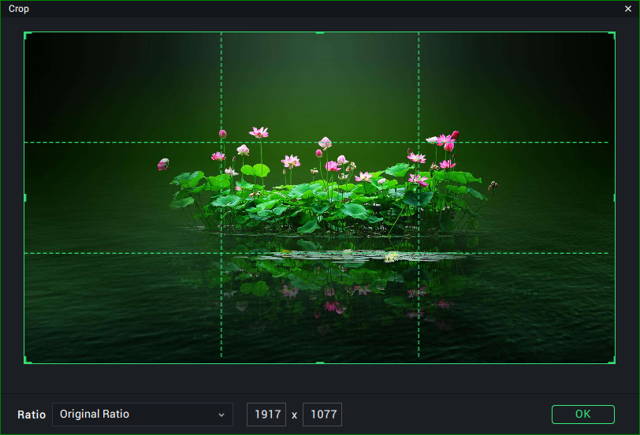Click the 'Crop' dialog title text
Screen dimensions: 640x435
pyautogui.click(x=19, y=9)
